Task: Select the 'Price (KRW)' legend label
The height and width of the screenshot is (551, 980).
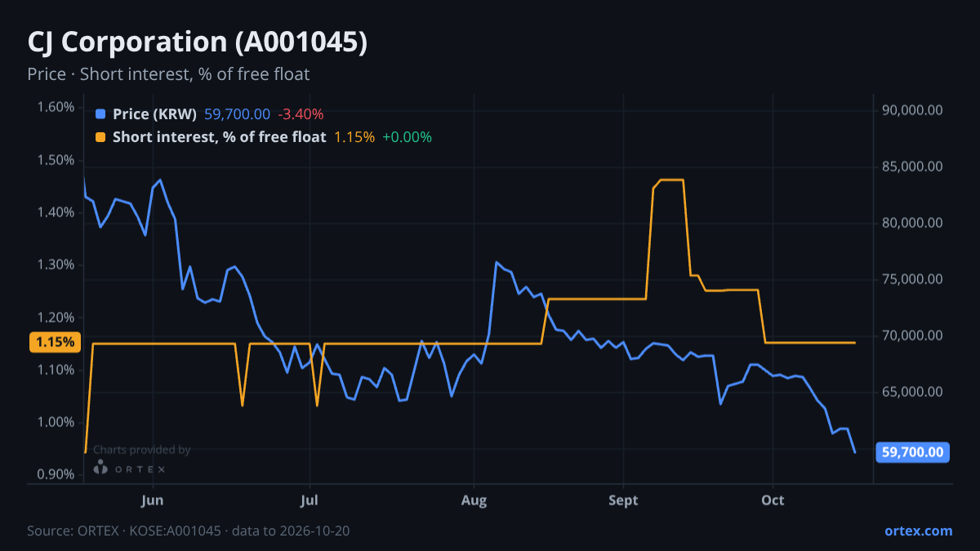Action: [x=155, y=114]
